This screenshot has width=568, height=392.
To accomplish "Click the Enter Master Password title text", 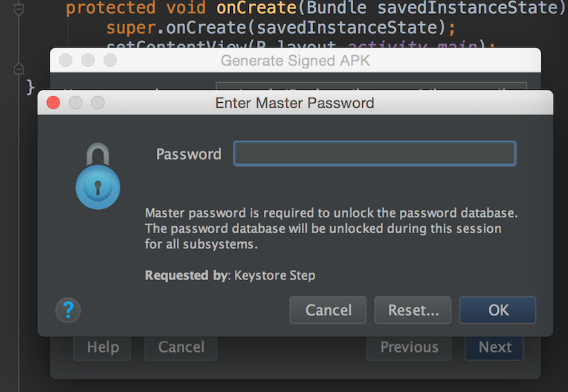I will [295, 103].
